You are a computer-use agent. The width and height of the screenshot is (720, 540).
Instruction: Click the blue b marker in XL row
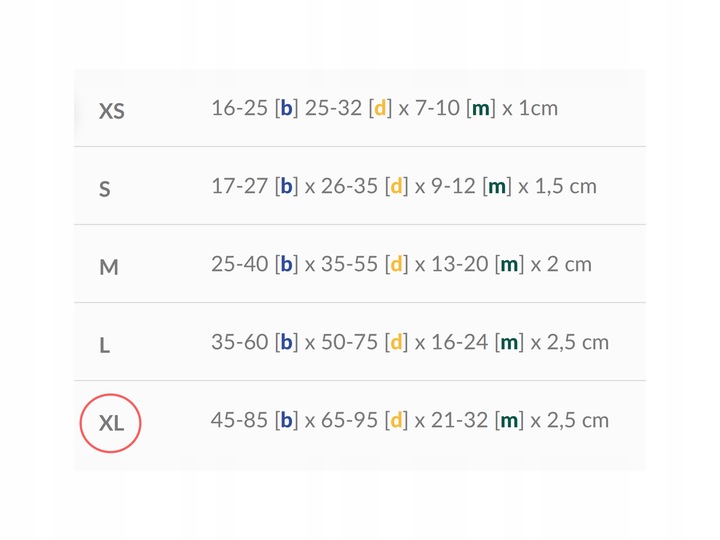pos(286,420)
